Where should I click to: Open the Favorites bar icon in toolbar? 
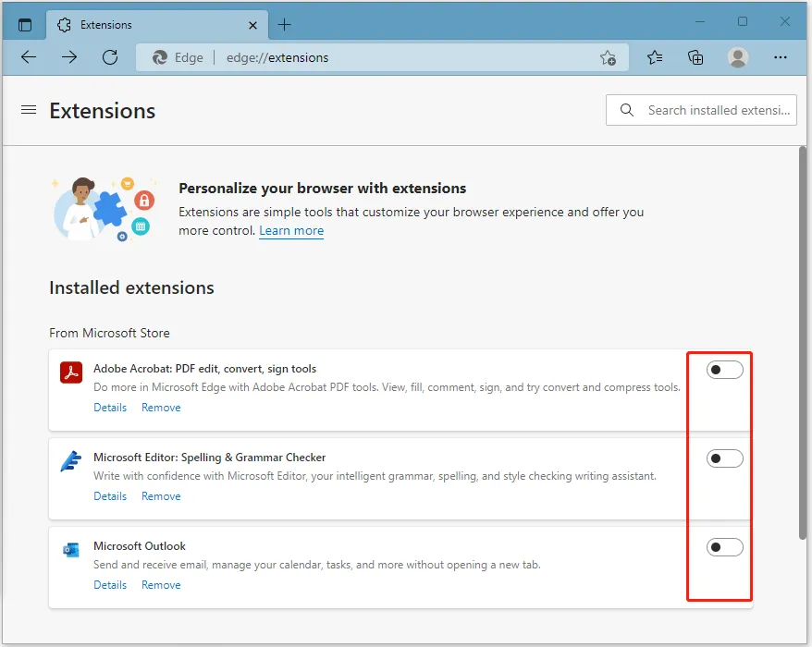[655, 57]
